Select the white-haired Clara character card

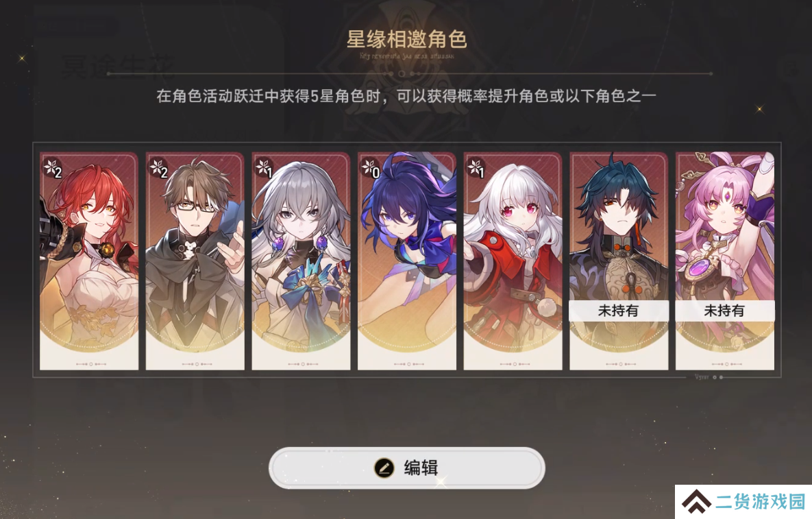tap(513, 261)
